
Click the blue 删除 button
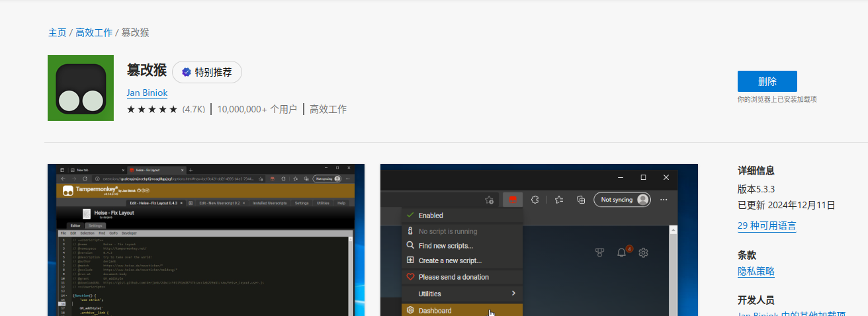(x=767, y=81)
